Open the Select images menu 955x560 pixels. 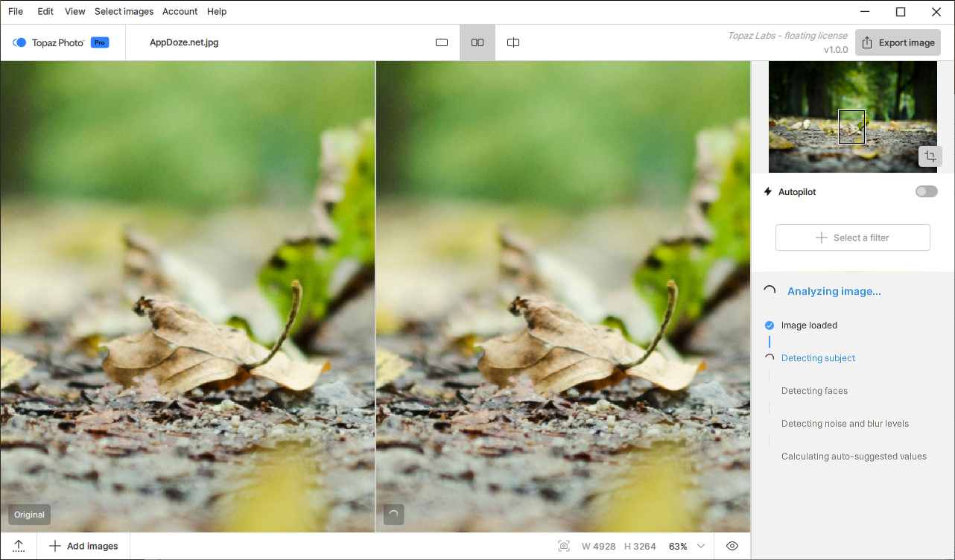124,11
